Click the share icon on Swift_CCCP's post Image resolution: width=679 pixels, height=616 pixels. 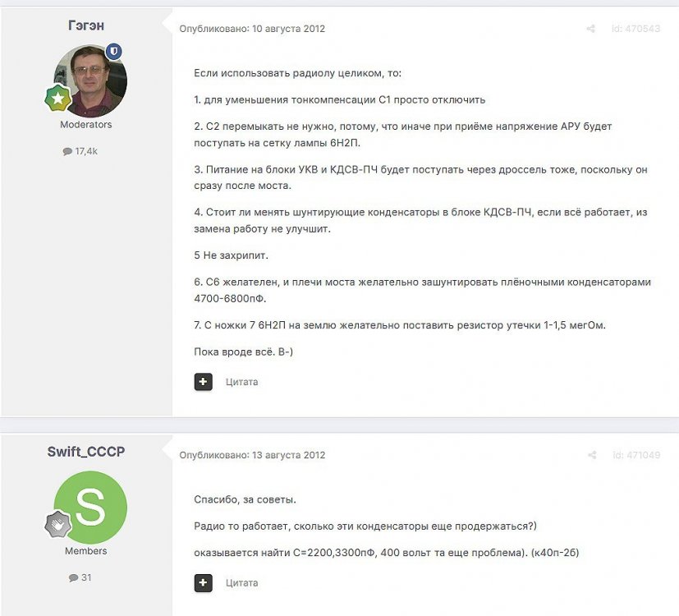(x=592, y=455)
